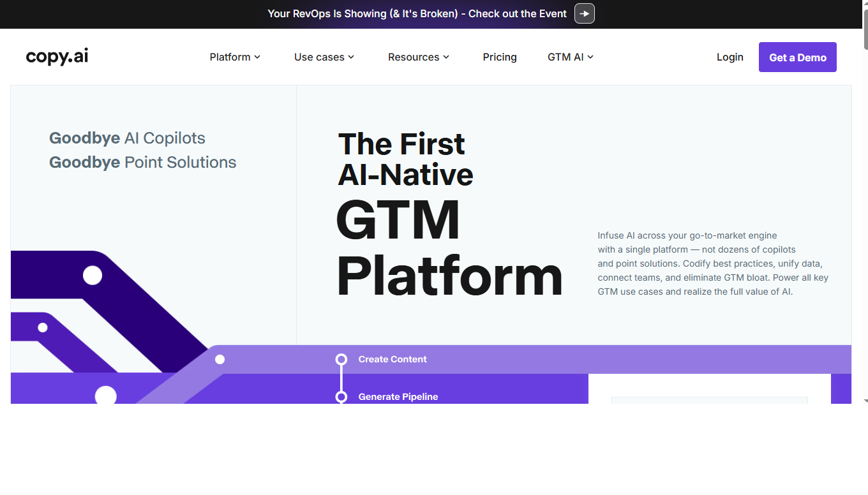Open the copy.ai logo homepage link
The image size is (868, 495).
[x=57, y=57]
